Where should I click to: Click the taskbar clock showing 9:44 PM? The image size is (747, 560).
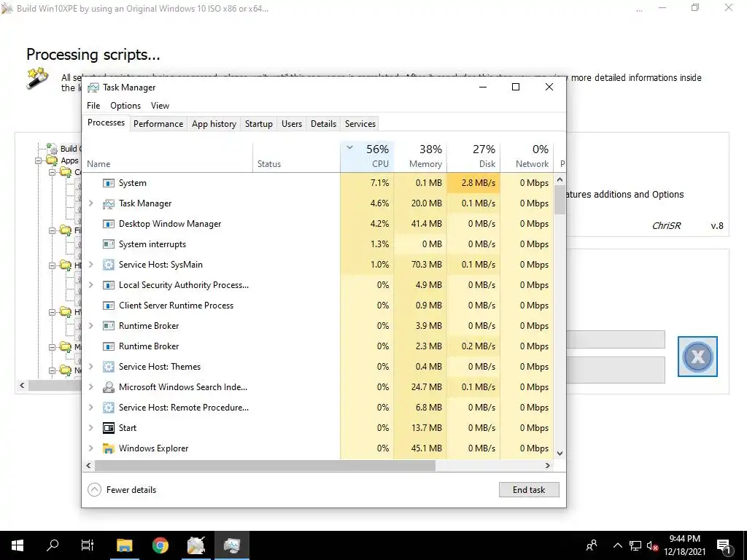[684, 545]
